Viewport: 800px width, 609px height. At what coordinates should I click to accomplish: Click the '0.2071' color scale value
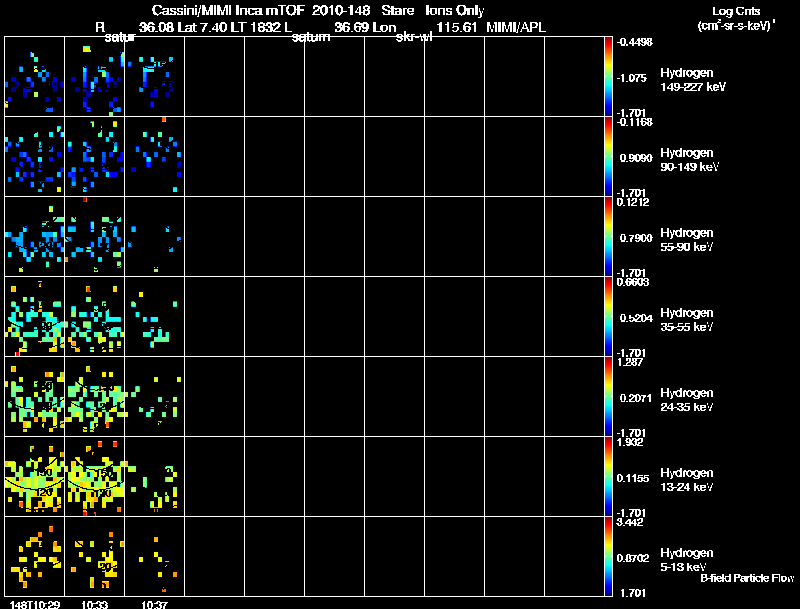(x=636, y=398)
